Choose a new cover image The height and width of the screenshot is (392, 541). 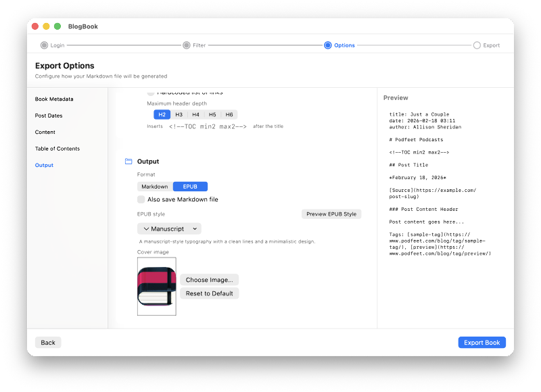[208, 279]
